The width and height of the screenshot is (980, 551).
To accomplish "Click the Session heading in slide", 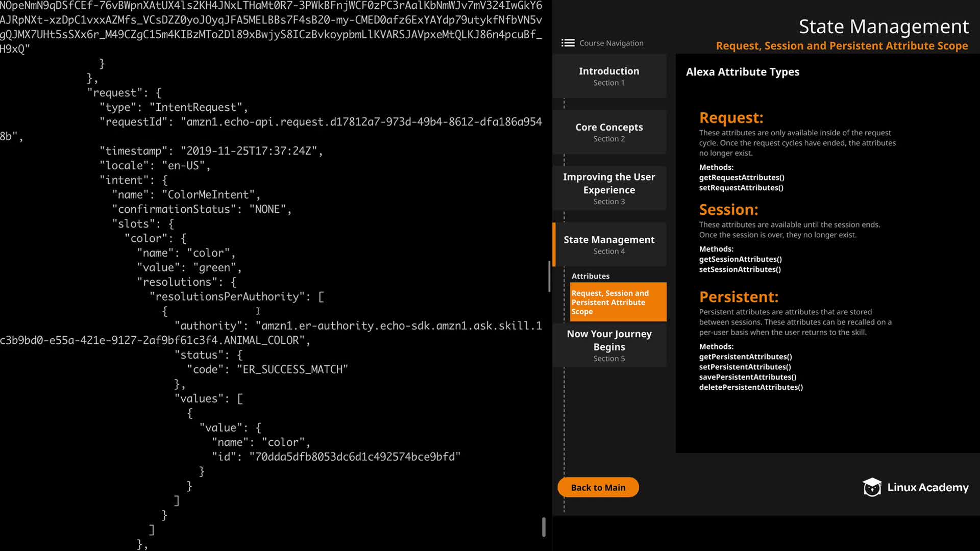I will 728,210.
